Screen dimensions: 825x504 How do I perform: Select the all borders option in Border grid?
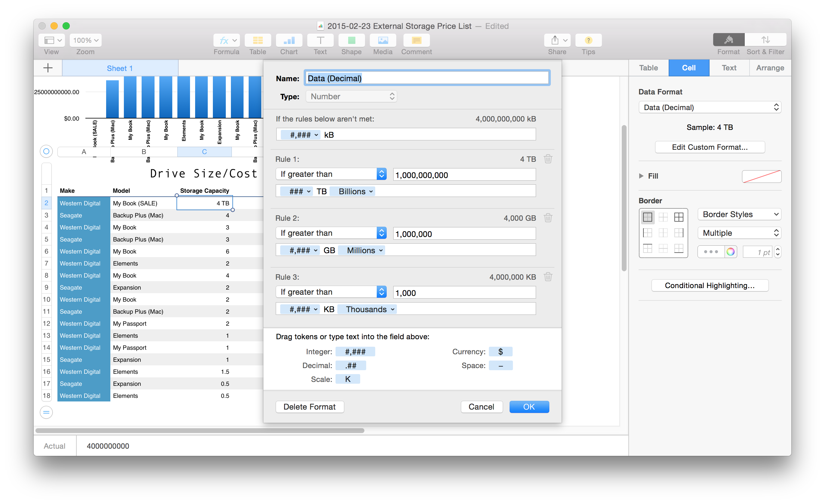pos(679,217)
